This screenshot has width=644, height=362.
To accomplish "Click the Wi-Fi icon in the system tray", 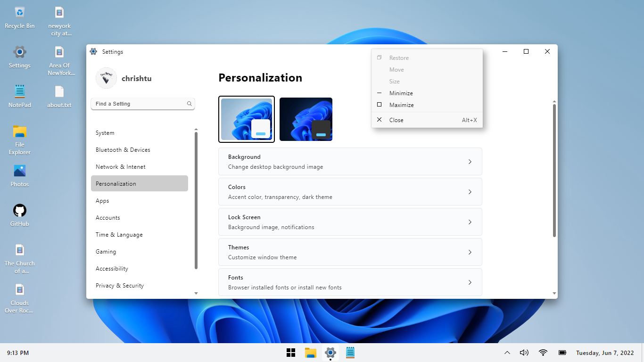I will [x=543, y=353].
